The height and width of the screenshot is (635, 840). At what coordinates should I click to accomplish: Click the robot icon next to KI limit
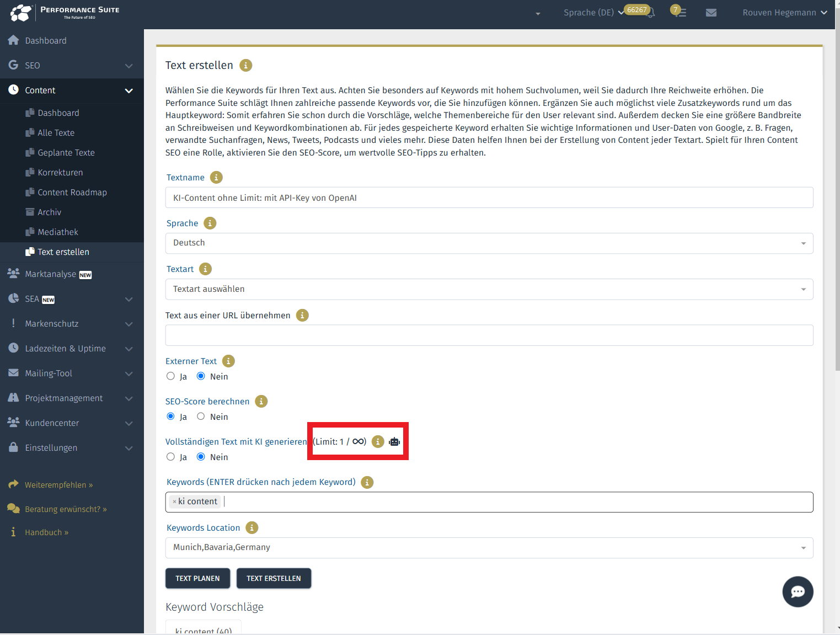[x=394, y=441]
